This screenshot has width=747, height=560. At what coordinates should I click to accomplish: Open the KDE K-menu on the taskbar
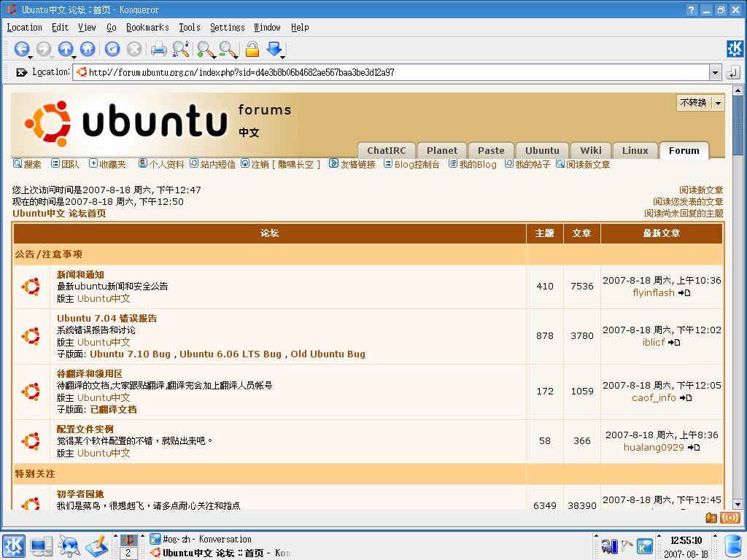13,546
